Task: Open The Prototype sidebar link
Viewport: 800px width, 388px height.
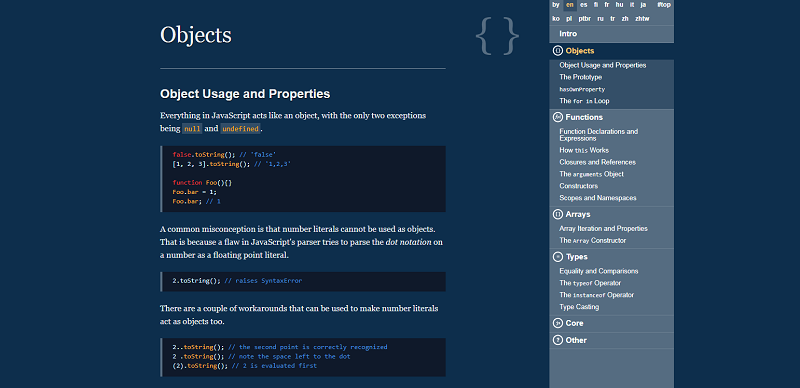Action: (x=581, y=77)
